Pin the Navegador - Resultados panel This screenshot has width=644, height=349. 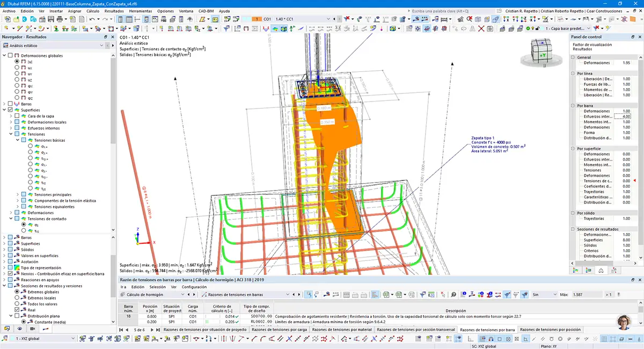[x=106, y=37]
